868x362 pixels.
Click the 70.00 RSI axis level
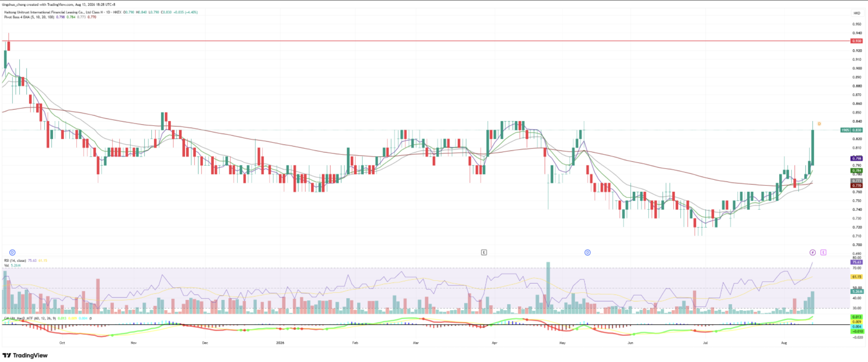(857, 268)
